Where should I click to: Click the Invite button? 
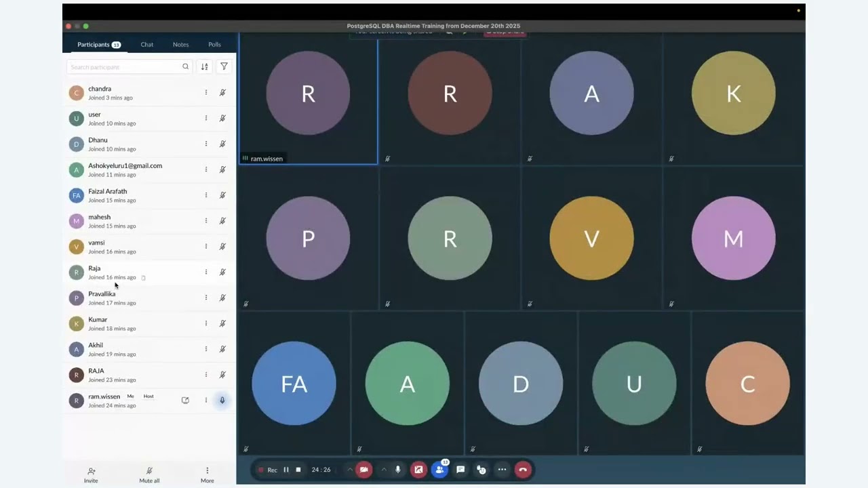(91, 475)
